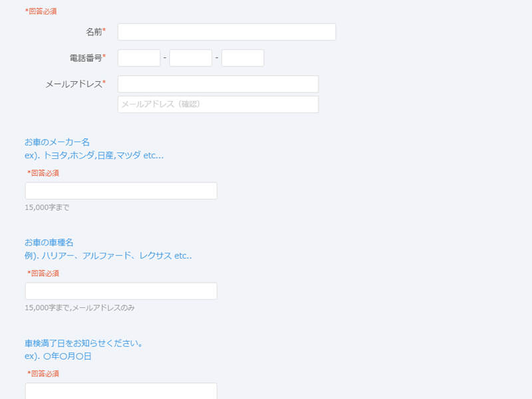Screen dimensions: 532x399
Task: Click the ハリアー、アルファード、レクサス example text
Action: point(108,255)
